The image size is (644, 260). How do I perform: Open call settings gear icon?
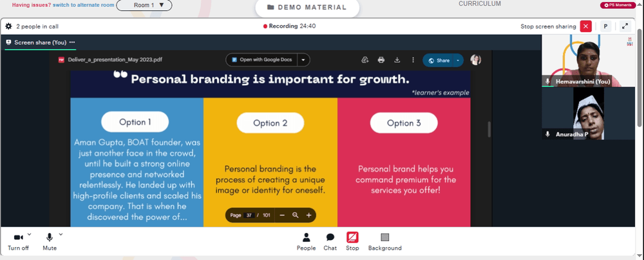pyautogui.click(x=8, y=26)
